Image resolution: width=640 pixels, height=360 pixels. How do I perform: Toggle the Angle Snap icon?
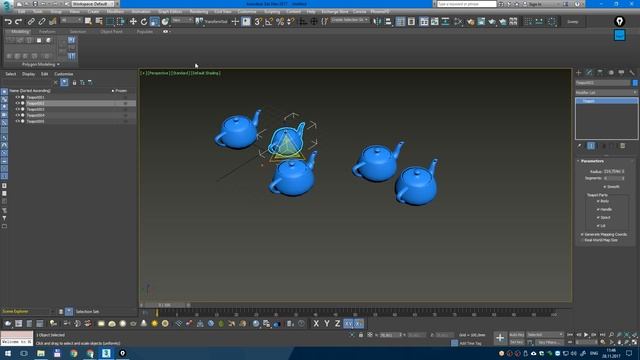(269, 21)
